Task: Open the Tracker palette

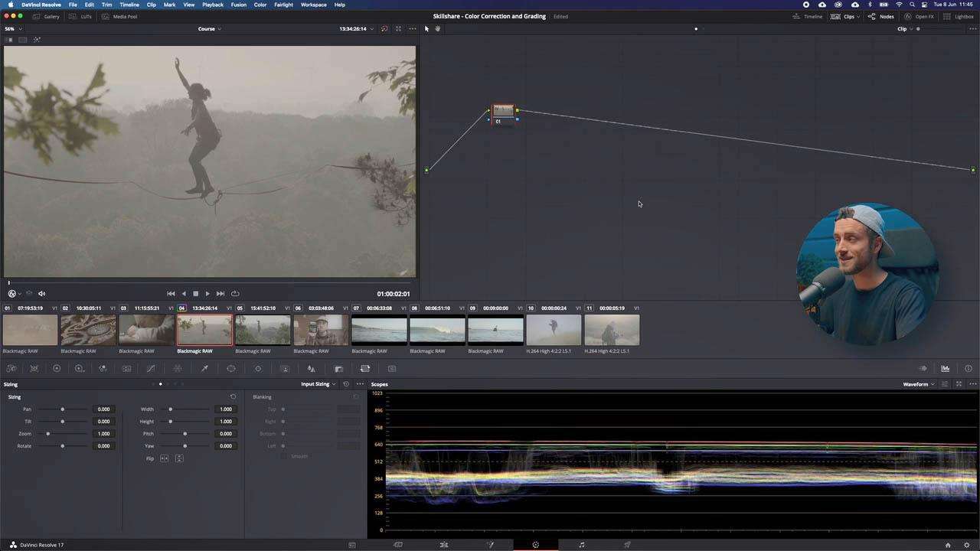Action: coord(258,369)
